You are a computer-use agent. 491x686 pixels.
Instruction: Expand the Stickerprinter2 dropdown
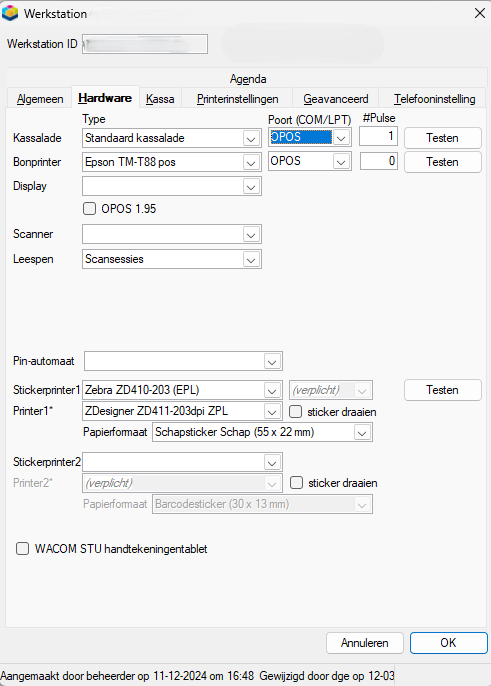[x=272, y=462]
